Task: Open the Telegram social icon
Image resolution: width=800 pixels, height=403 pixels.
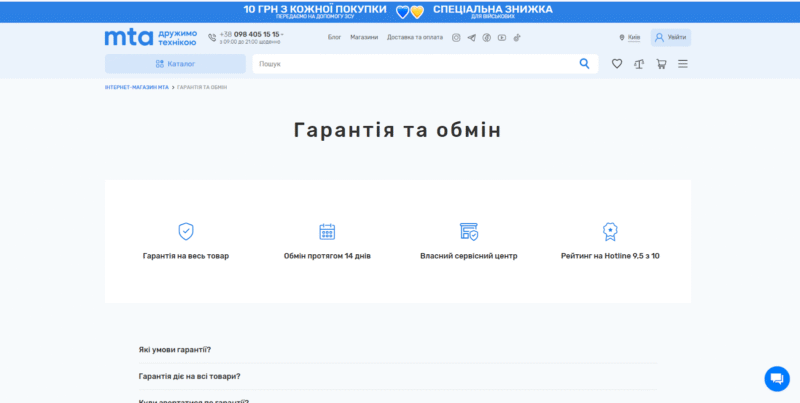Action: click(x=471, y=37)
